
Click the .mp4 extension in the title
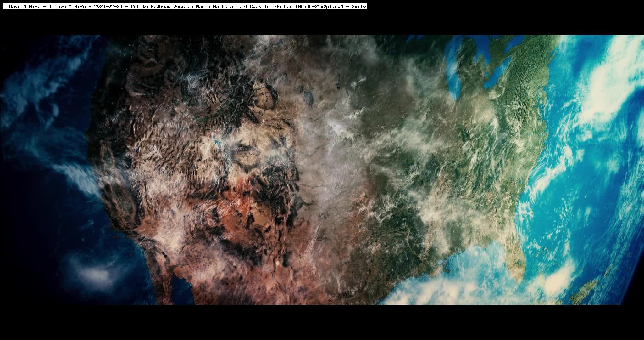pyautogui.click(x=337, y=6)
